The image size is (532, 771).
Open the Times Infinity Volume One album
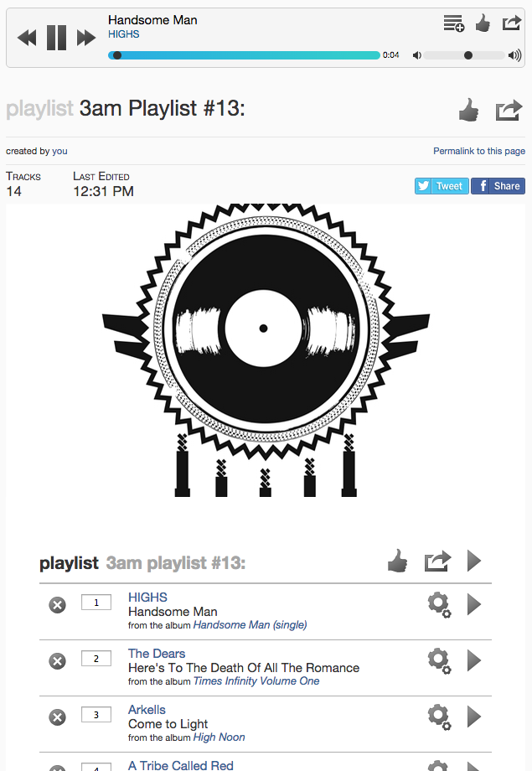[256, 681]
